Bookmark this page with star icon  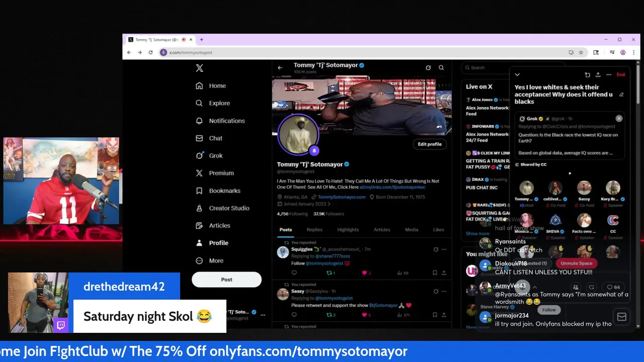point(581,52)
